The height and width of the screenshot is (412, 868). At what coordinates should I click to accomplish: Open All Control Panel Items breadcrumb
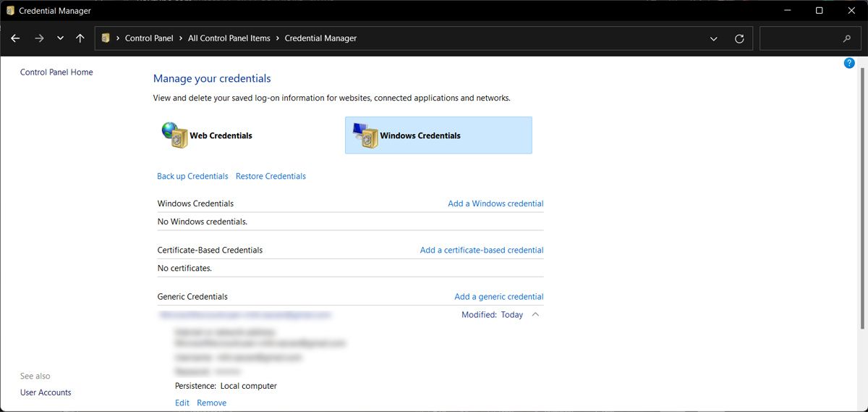(x=229, y=38)
